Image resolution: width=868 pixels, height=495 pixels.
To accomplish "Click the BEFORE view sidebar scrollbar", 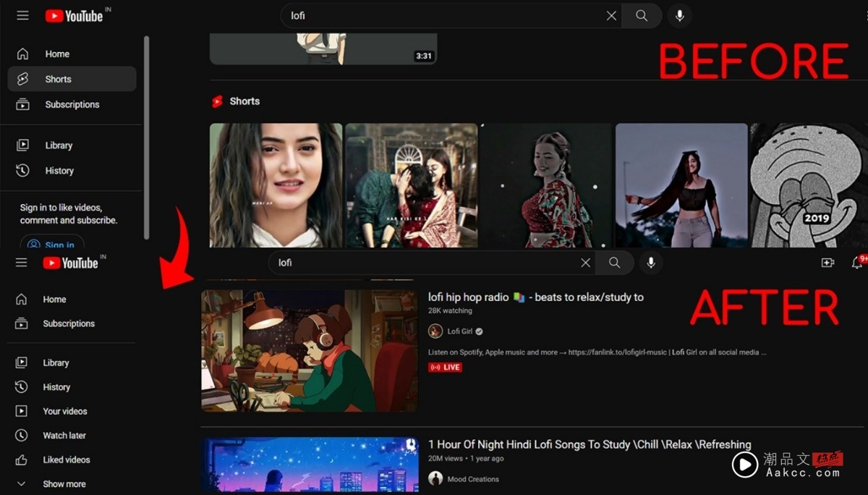I will tap(147, 137).
